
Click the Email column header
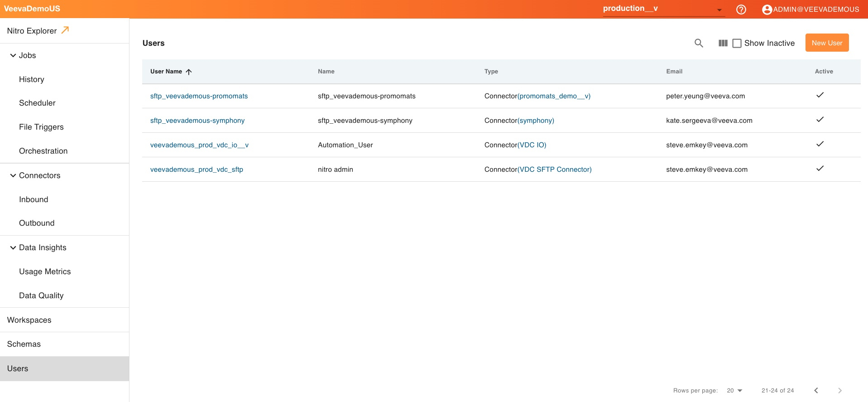674,72
